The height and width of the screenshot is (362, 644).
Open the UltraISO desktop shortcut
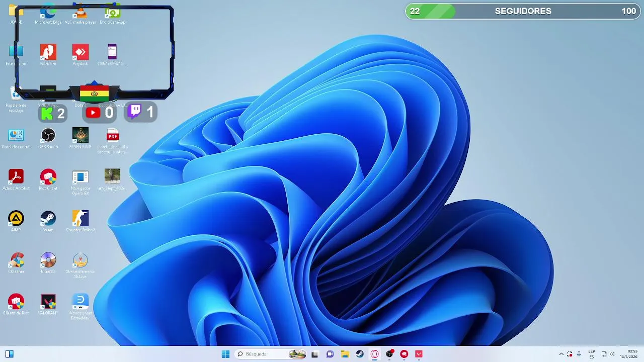(x=48, y=263)
